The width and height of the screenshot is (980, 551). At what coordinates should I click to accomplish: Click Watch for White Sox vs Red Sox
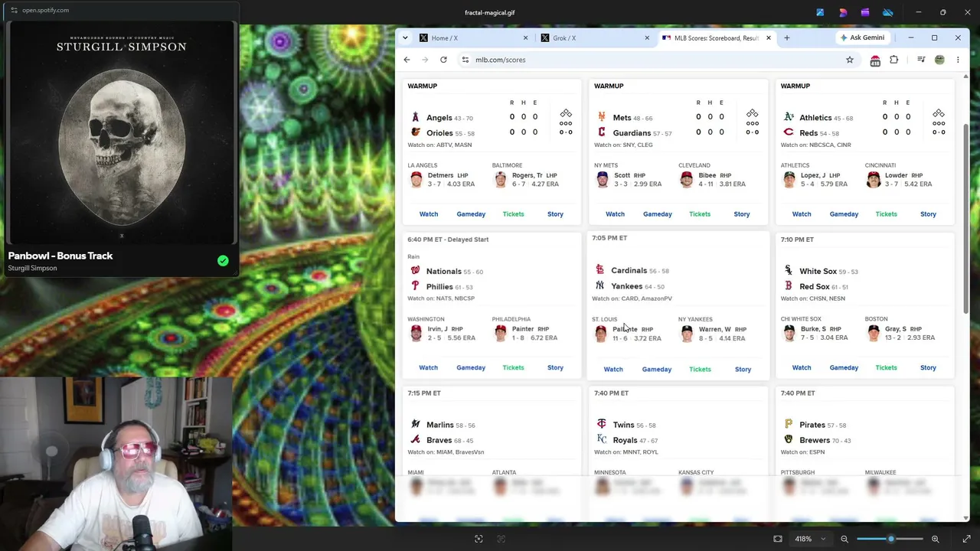pos(802,367)
